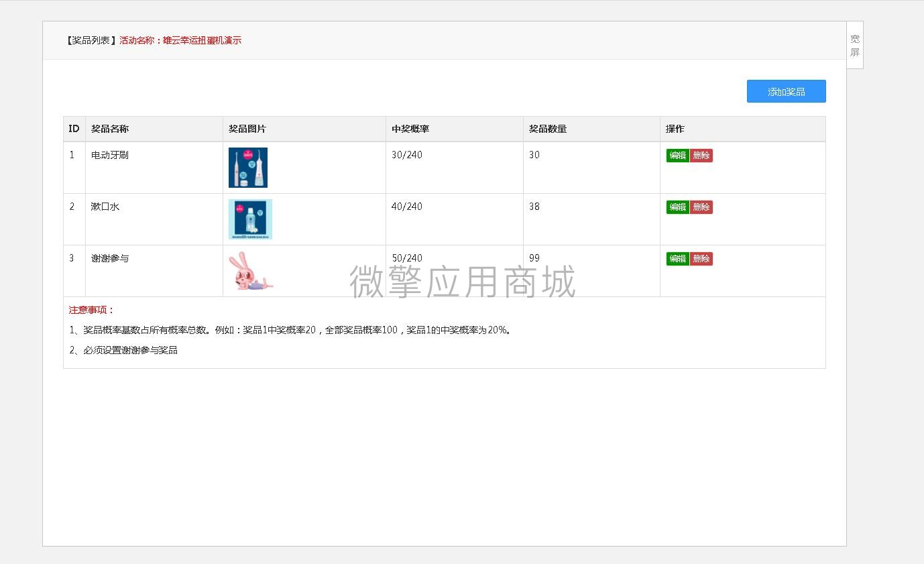This screenshot has width=924, height=564.
Task: Edit the 谢谢参与 prize entry
Action: click(x=677, y=258)
